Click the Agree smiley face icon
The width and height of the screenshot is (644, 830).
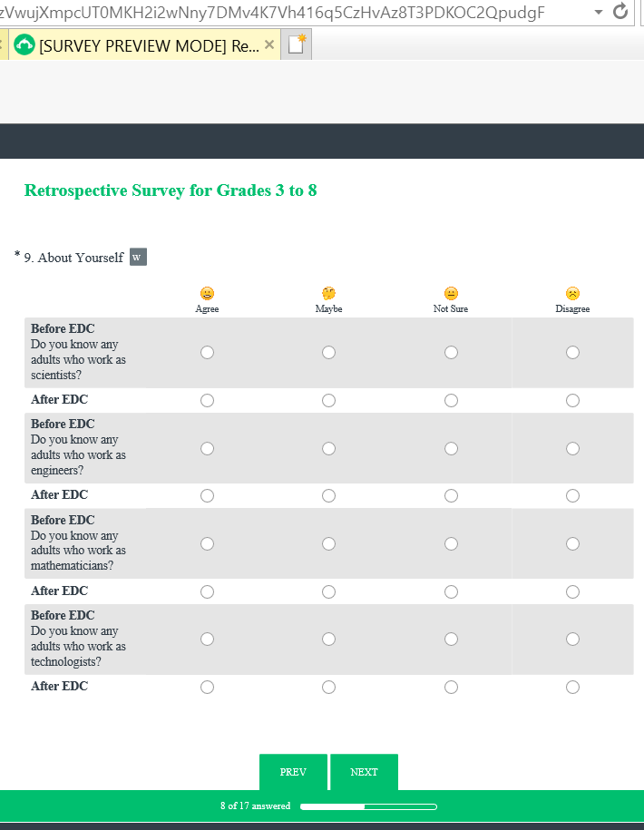(207, 293)
